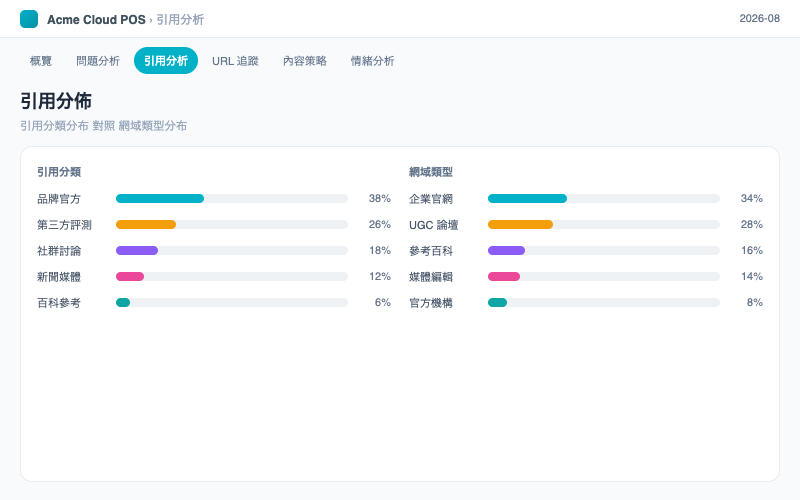Click the 16% value
Screen dimensions: 800x500
[x=752, y=251]
